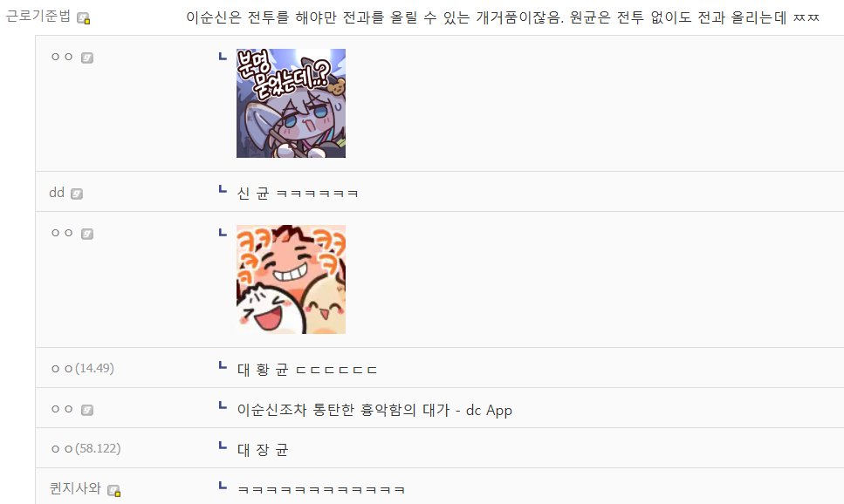Open the 분명 묻었는데 shovel girl sticker

tap(291, 103)
